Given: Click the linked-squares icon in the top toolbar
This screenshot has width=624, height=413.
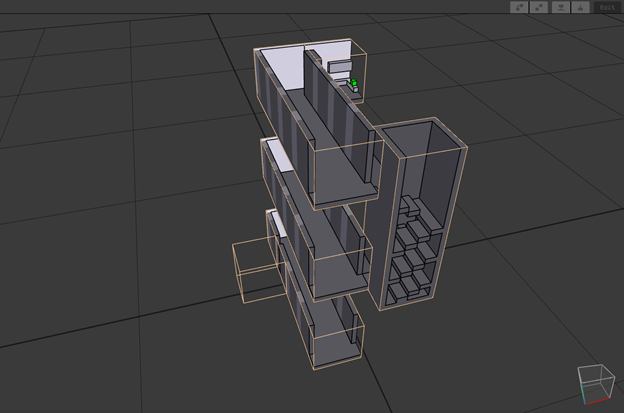Looking at the screenshot, I should (x=519, y=7).
